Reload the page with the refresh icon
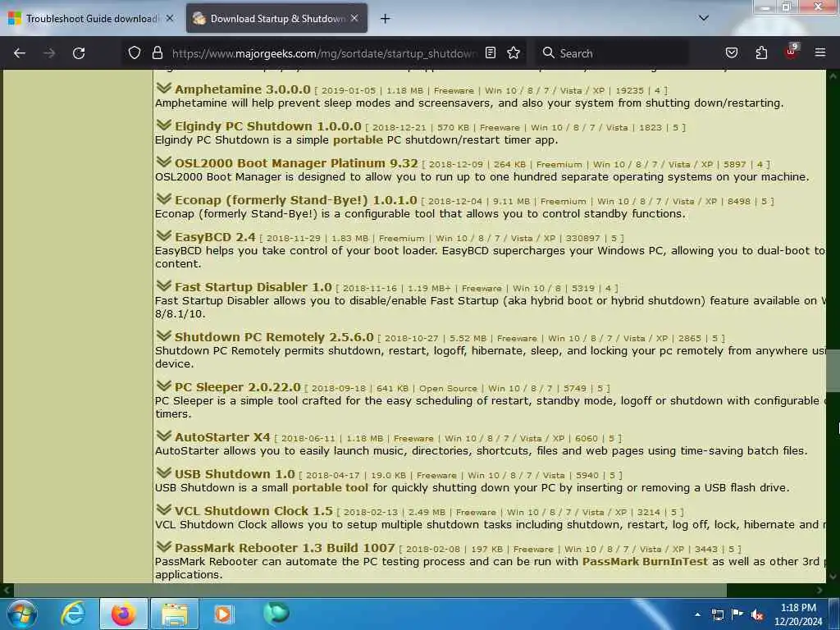The height and width of the screenshot is (630, 840). pos(79,53)
